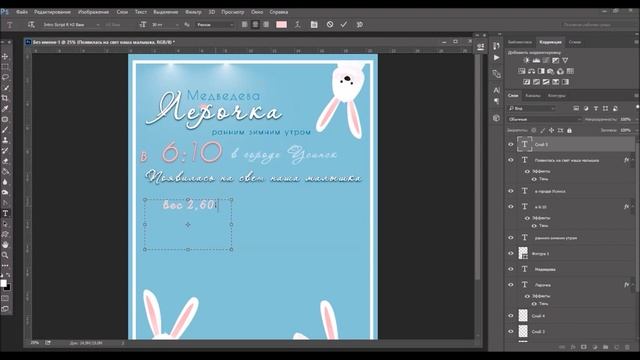This screenshot has width=640, height=360.
Task: Select the Brush tool
Action: click(x=5, y=129)
